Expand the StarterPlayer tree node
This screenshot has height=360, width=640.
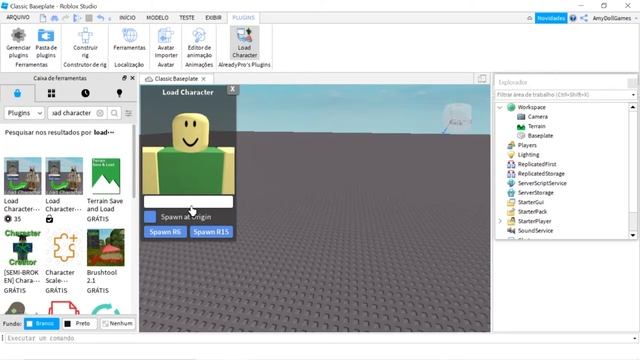coord(500,221)
